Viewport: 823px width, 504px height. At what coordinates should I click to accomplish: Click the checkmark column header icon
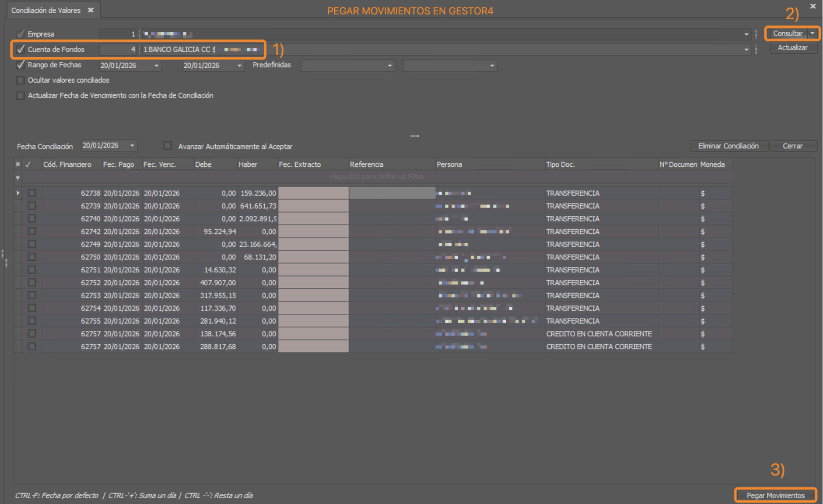28,164
